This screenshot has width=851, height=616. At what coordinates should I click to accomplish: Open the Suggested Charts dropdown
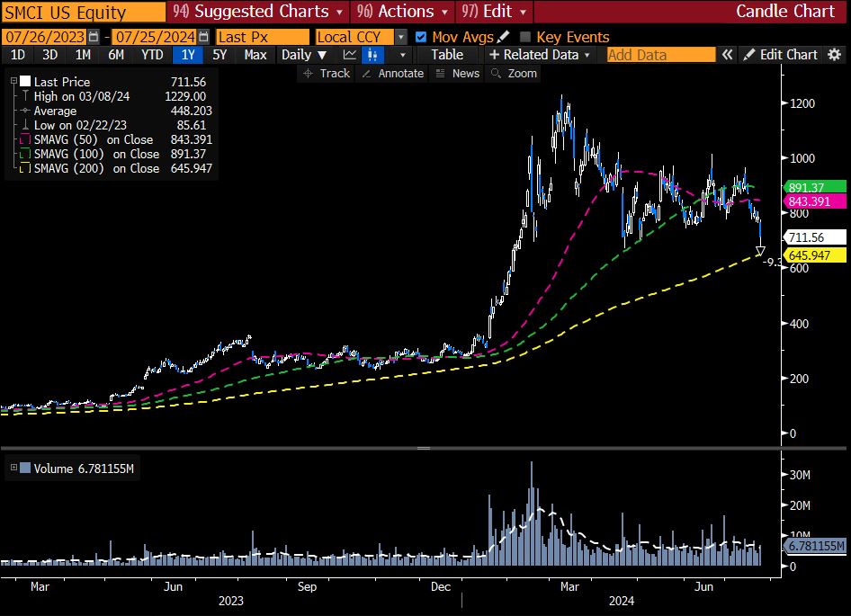pos(257,12)
